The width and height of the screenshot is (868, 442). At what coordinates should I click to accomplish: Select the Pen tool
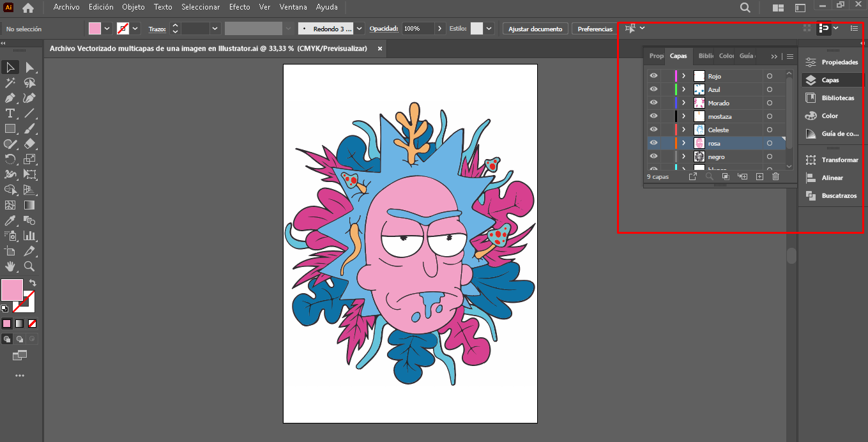pos(10,98)
